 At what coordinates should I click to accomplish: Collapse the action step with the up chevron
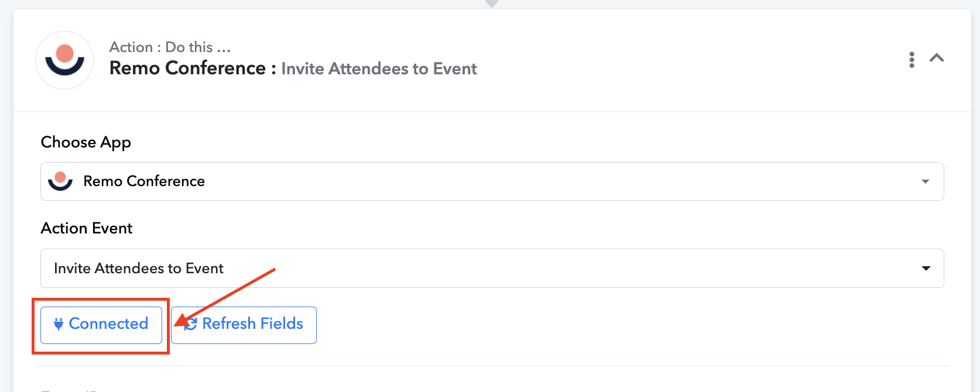click(937, 58)
